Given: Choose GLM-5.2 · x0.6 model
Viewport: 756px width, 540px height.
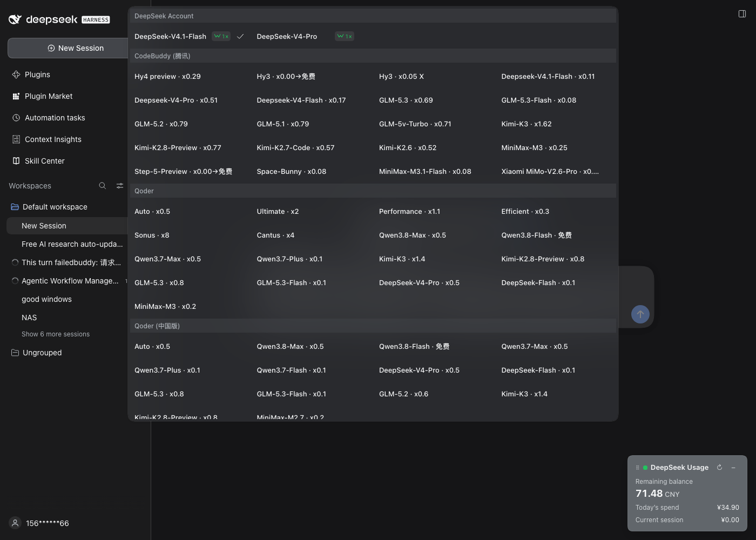Looking at the screenshot, I should [404, 394].
